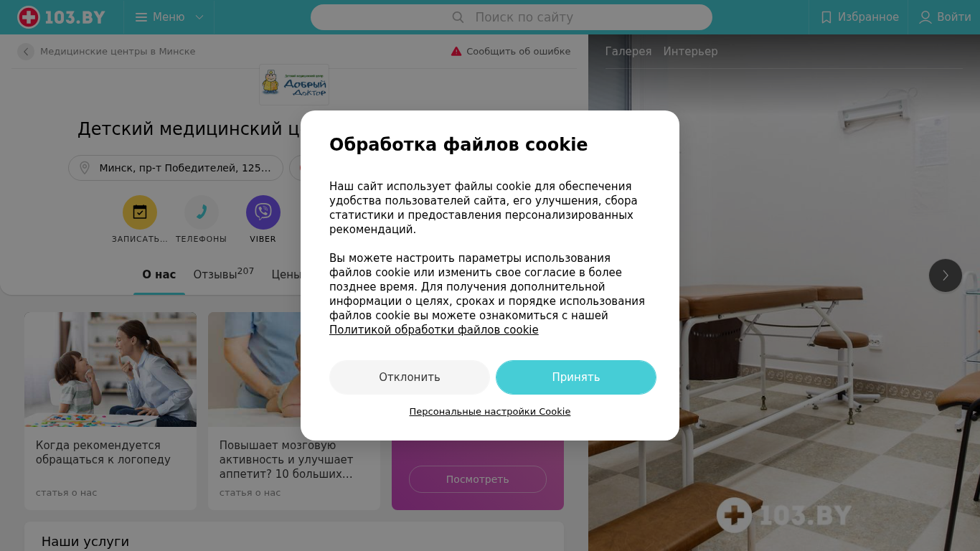Viewport: 980px width, 551px height.
Task: Open Персональные настройки Cookie link
Action: tap(490, 412)
